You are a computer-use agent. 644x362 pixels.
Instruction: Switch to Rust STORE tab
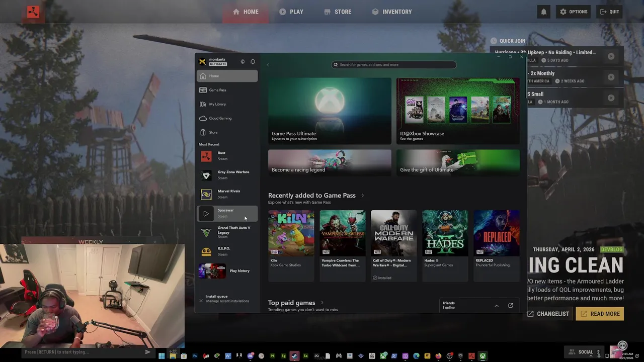(x=338, y=12)
